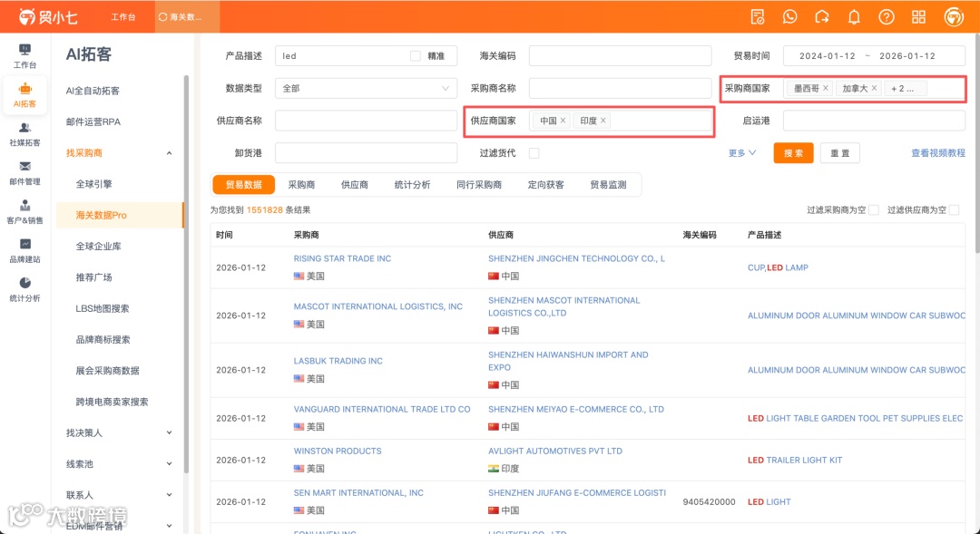Focus 采购商名称 input field
Screen dimensions: 980x534
[x=620, y=88]
